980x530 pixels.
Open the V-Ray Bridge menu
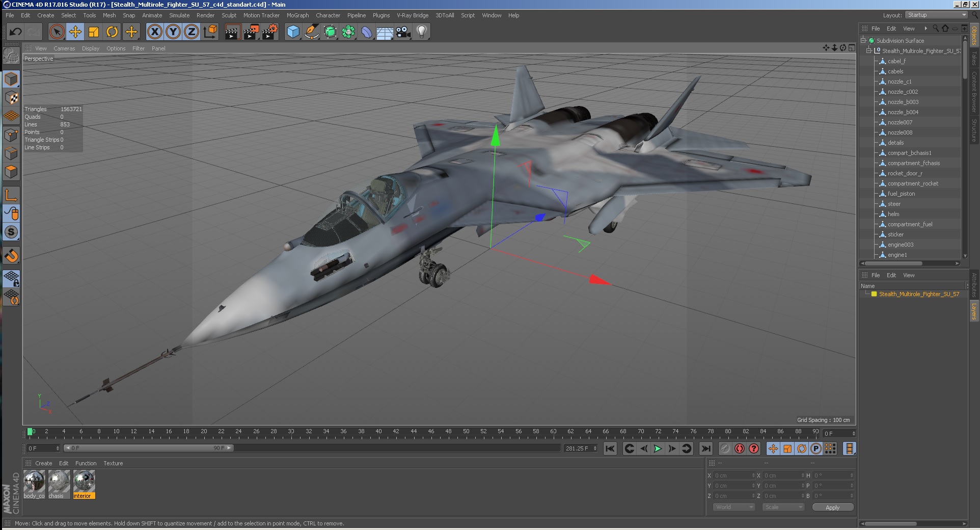coord(413,15)
